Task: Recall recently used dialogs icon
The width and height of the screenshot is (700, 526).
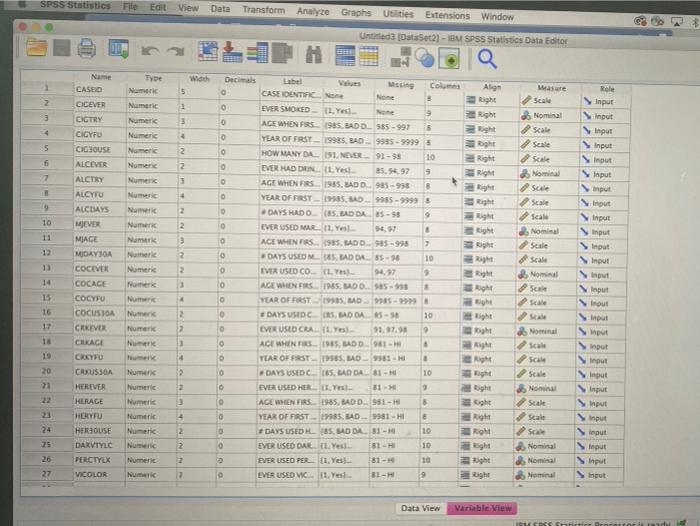Action: 118,49
